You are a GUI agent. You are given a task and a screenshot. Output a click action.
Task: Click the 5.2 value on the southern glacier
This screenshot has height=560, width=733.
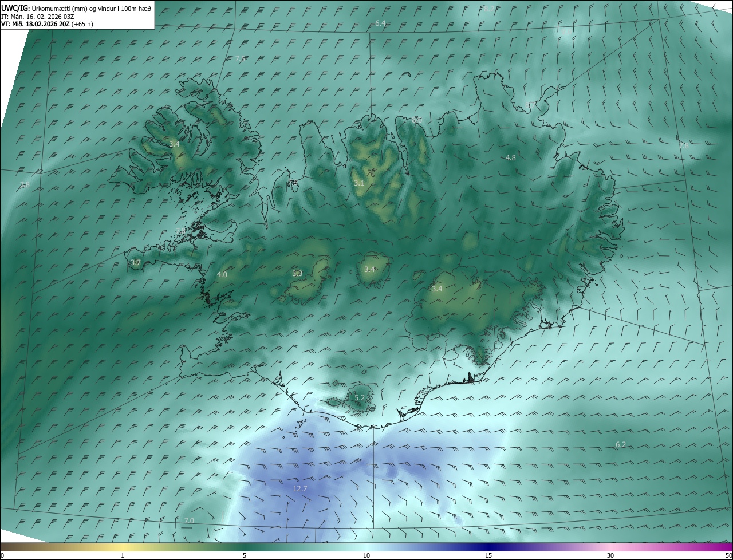tap(360, 397)
